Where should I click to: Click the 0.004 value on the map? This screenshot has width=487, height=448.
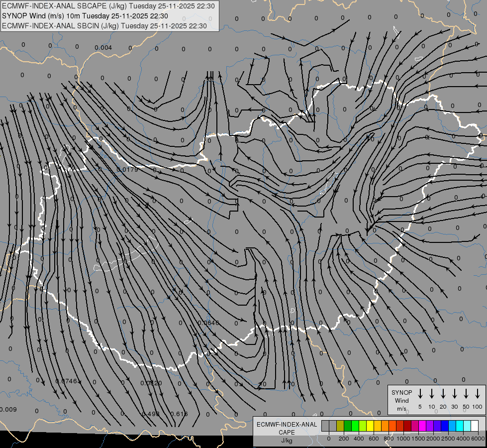[103, 48]
